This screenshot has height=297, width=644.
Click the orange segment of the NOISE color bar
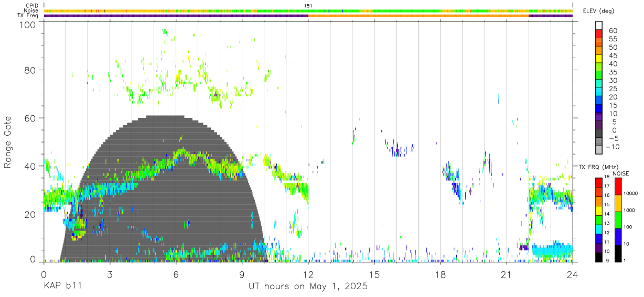point(618,203)
